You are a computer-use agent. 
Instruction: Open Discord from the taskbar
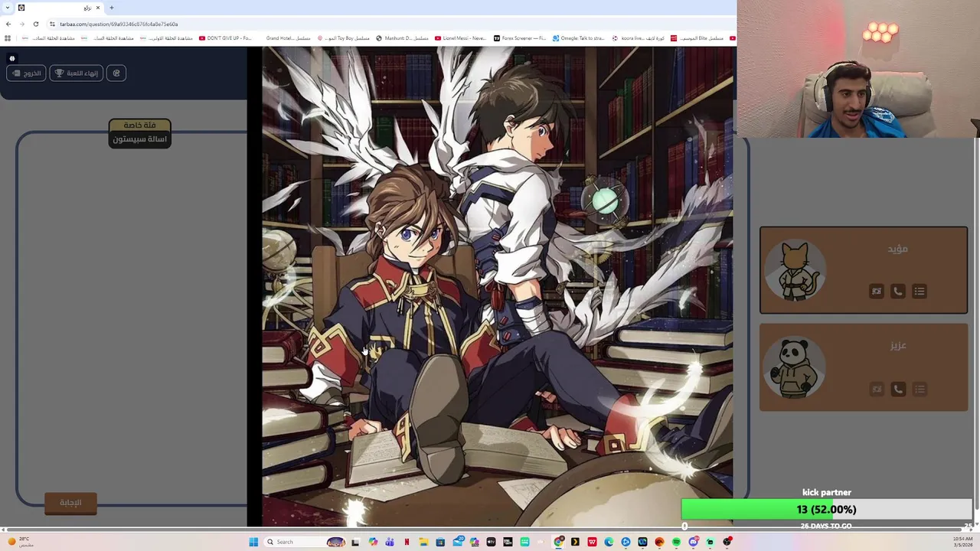point(693,542)
